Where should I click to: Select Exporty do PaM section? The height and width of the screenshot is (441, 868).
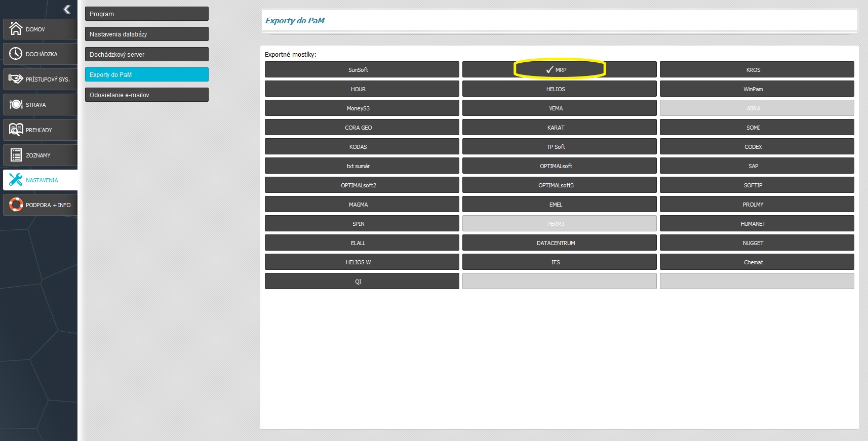147,74
